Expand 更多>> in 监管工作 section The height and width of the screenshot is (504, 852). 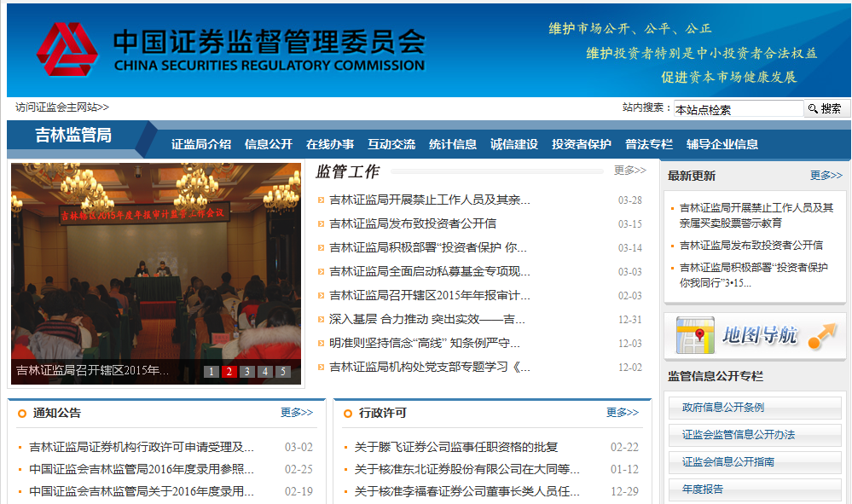[x=629, y=171]
